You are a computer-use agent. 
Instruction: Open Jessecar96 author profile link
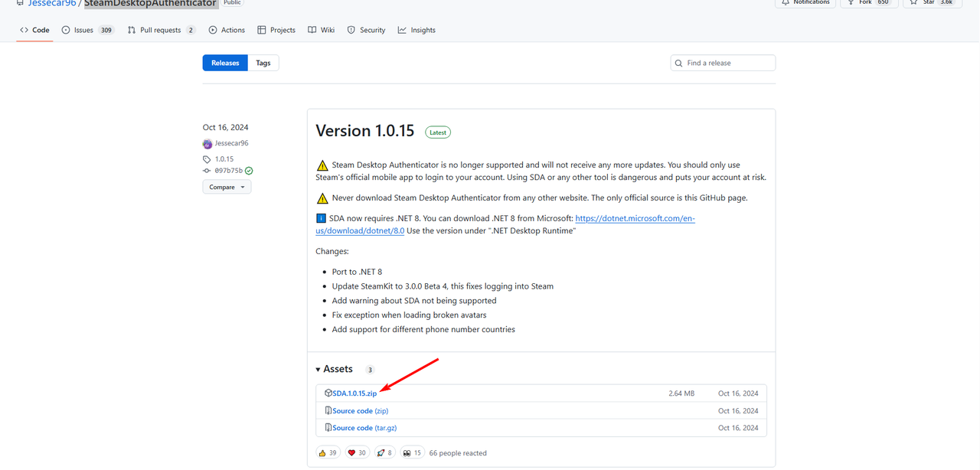231,143
